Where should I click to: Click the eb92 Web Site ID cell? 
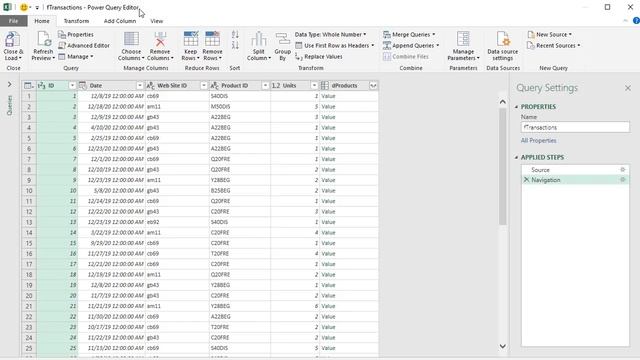[177, 222]
